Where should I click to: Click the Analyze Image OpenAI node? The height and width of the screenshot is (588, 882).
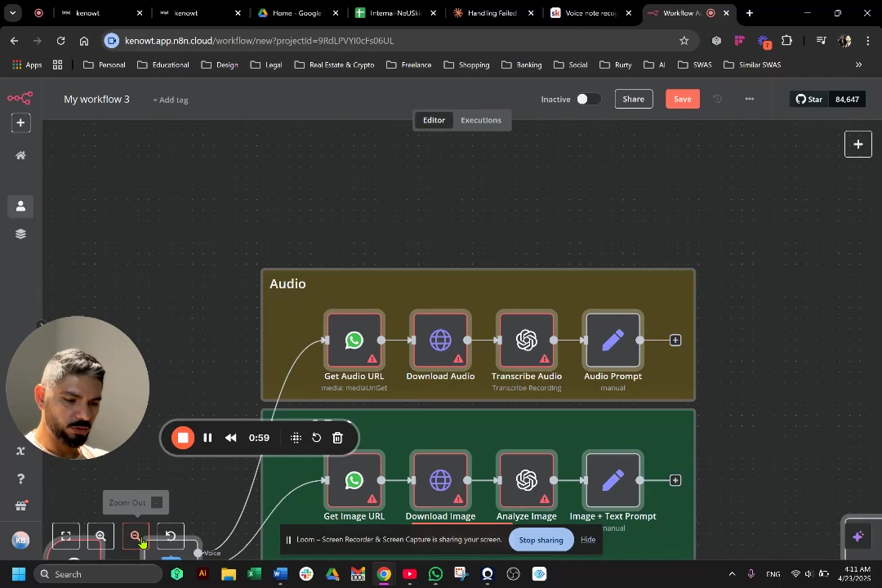click(x=527, y=480)
